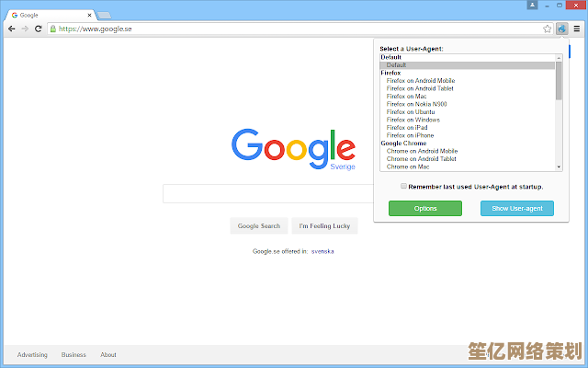Open the Advertising footer link
This screenshot has width=588, height=368.
[32, 355]
